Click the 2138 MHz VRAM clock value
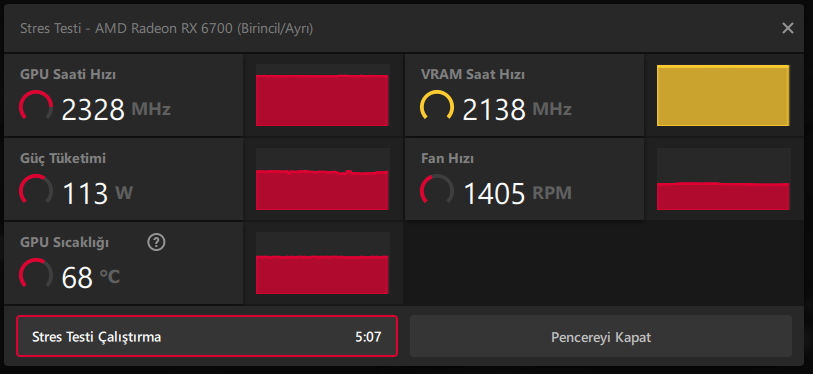This screenshot has height=374, width=813. click(x=517, y=109)
